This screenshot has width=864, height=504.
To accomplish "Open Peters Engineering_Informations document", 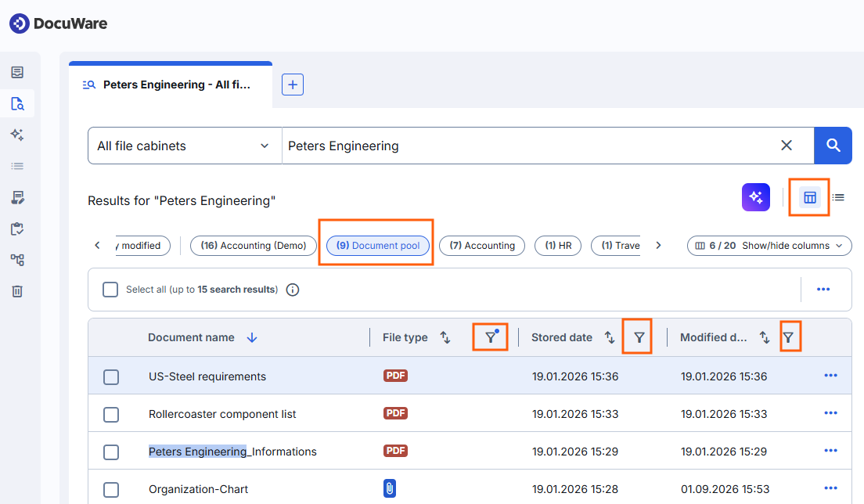I will tap(232, 452).
